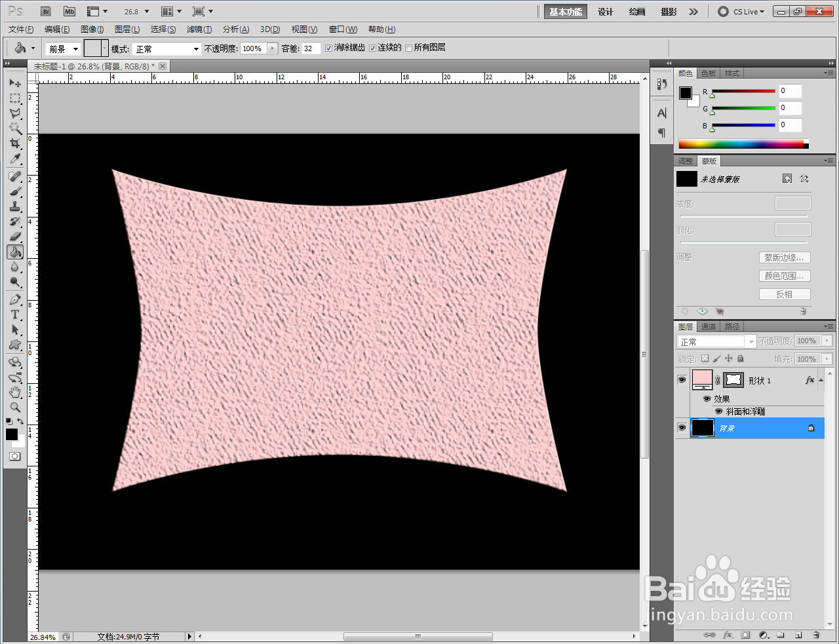Select the Dodge tool
Image resolution: width=839 pixels, height=644 pixels.
tap(15, 282)
